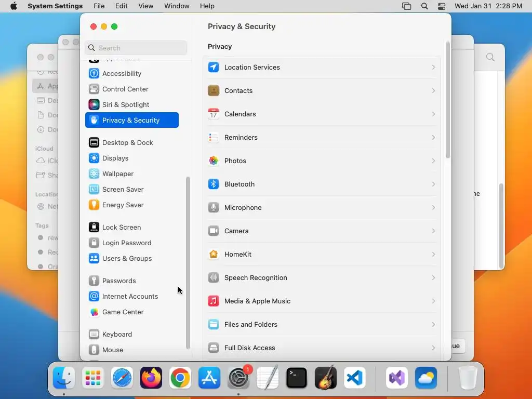Launch Visual Studio Code from the Dock

click(354, 378)
